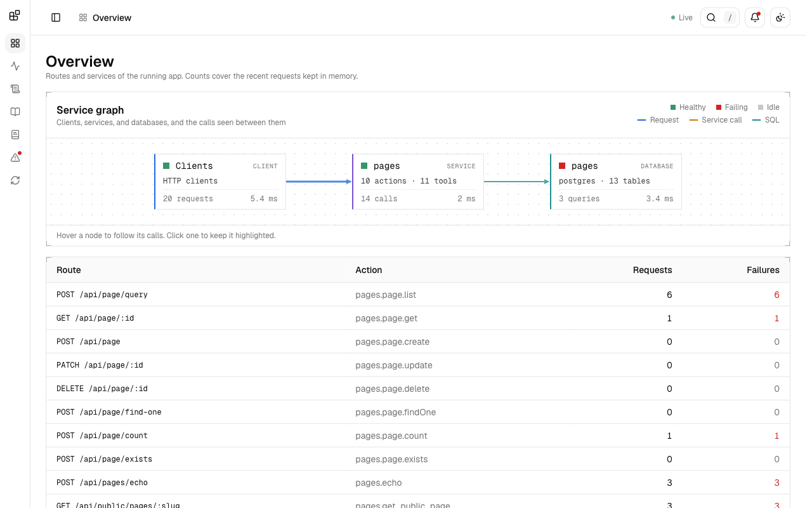Click the Service graph heading
The image size is (812, 508).
(90, 110)
